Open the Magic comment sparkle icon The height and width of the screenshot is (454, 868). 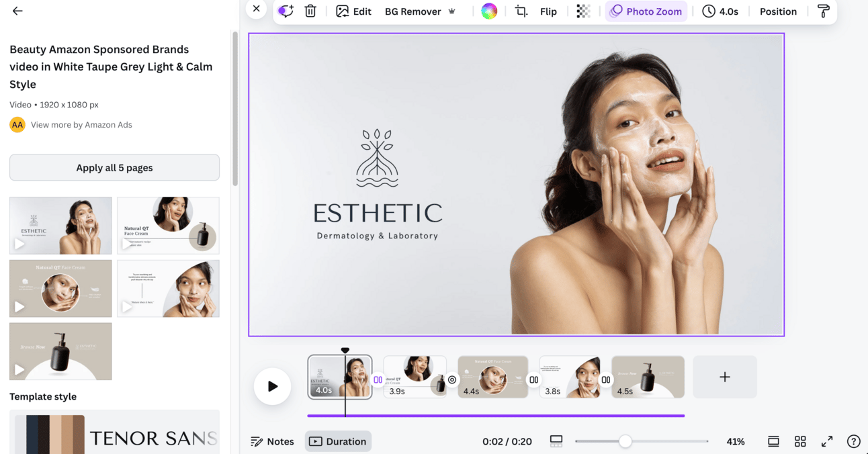point(286,11)
